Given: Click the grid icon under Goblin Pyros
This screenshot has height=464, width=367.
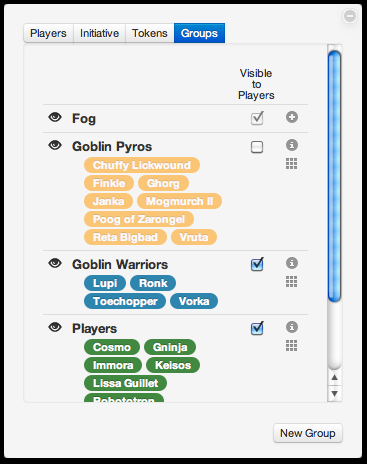Looking at the screenshot, I should [x=291, y=163].
